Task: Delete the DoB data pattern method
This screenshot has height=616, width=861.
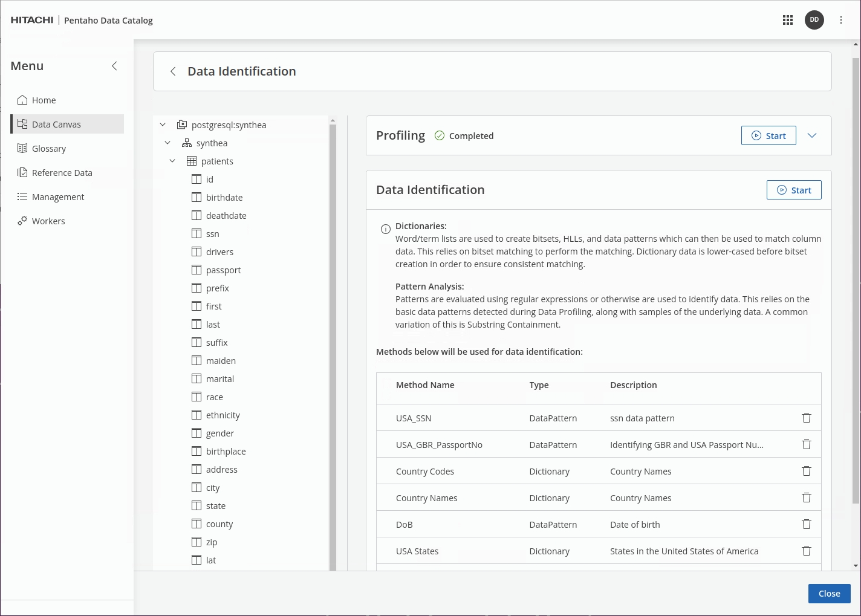Action: point(806,524)
